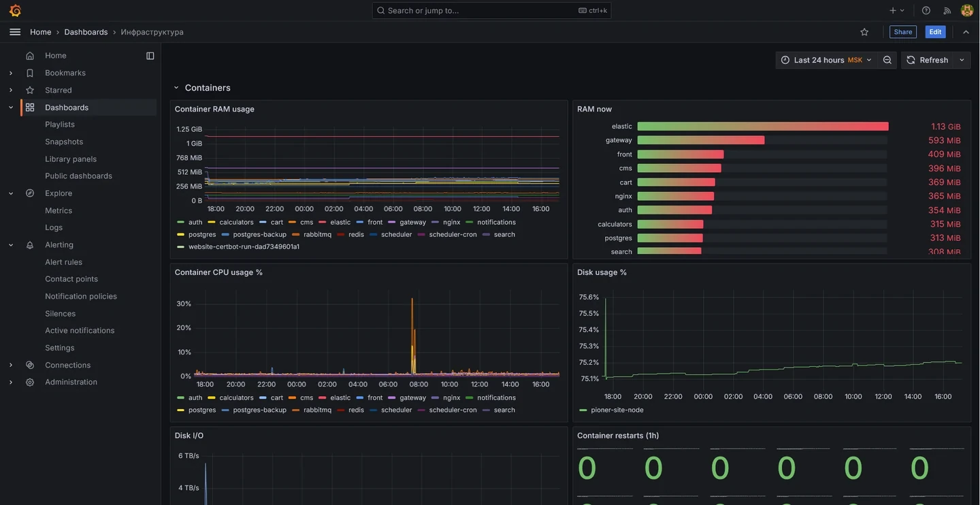Star this dashboard as favorite
Image resolution: width=980 pixels, height=505 pixels.
(x=864, y=32)
